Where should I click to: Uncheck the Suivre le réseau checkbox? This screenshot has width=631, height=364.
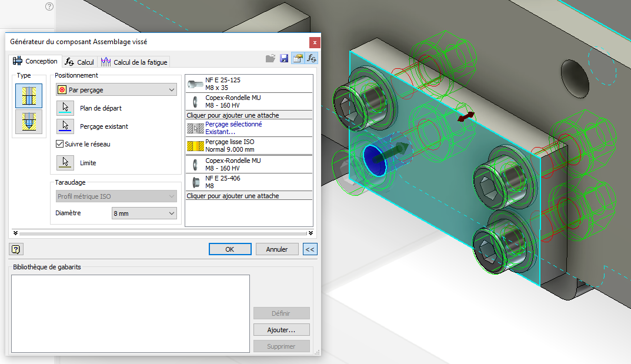(x=59, y=144)
